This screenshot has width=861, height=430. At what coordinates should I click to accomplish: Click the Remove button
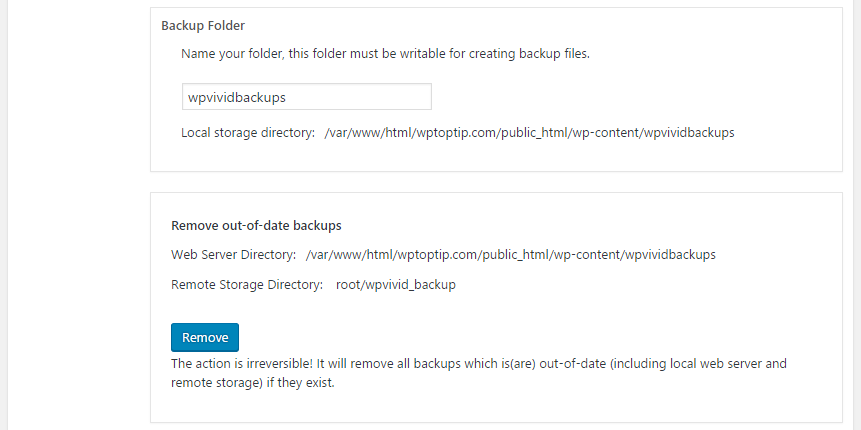tap(205, 337)
